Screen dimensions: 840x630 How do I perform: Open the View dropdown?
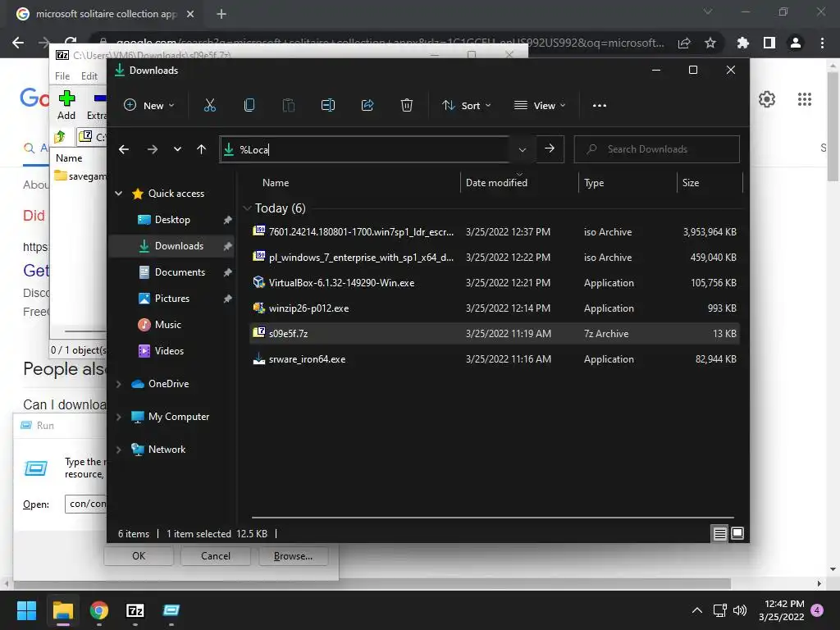tap(540, 106)
